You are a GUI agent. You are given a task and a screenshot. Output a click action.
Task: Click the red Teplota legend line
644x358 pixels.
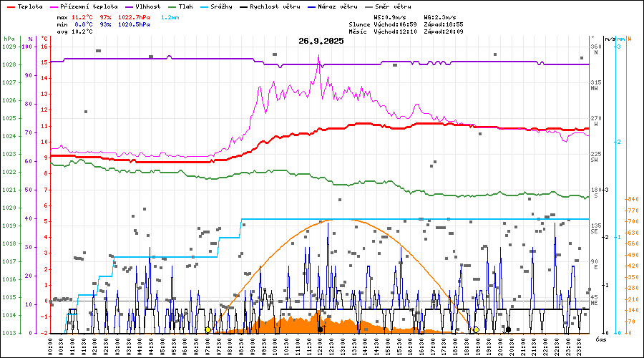(x=11, y=6)
